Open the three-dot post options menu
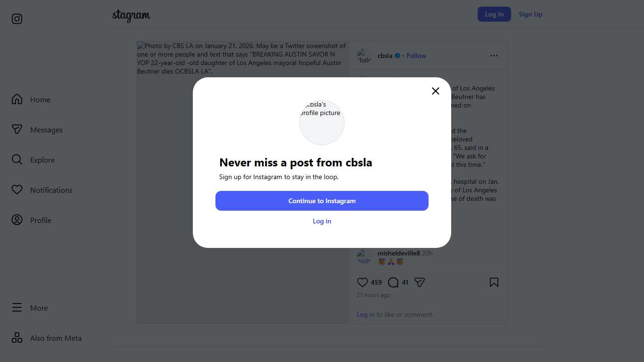The width and height of the screenshot is (644, 362). 494,56
